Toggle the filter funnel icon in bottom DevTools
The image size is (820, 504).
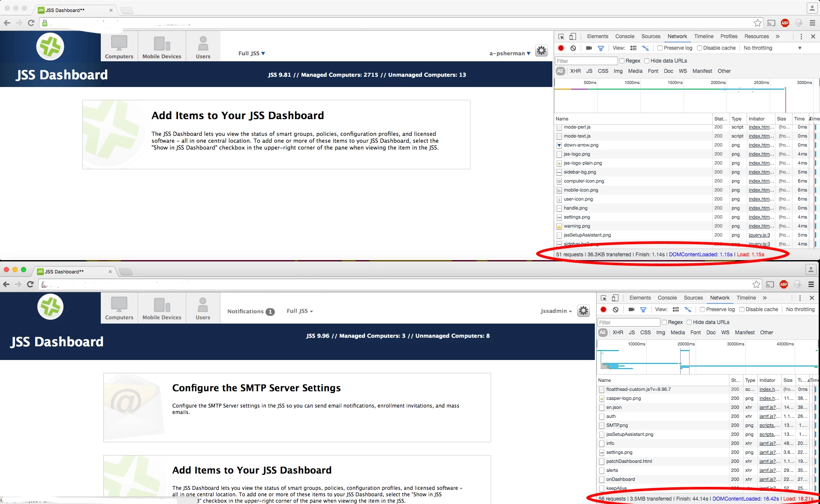[x=643, y=309]
